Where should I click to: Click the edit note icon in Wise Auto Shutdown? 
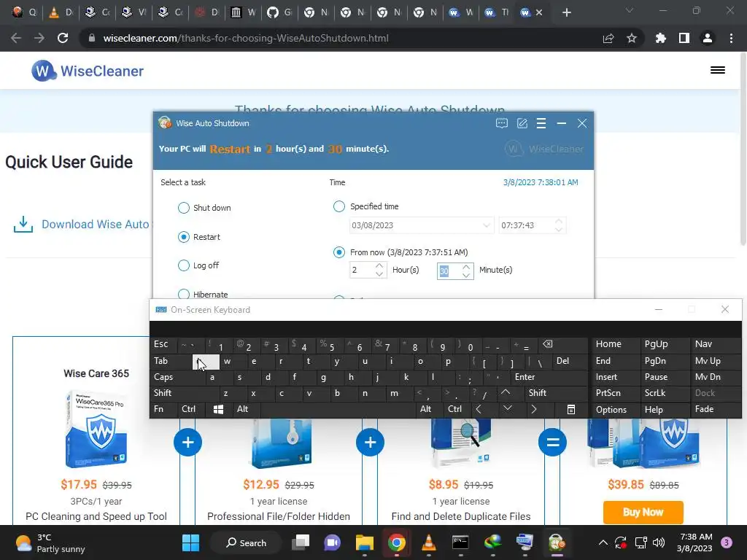pyautogui.click(x=522, y=123)
